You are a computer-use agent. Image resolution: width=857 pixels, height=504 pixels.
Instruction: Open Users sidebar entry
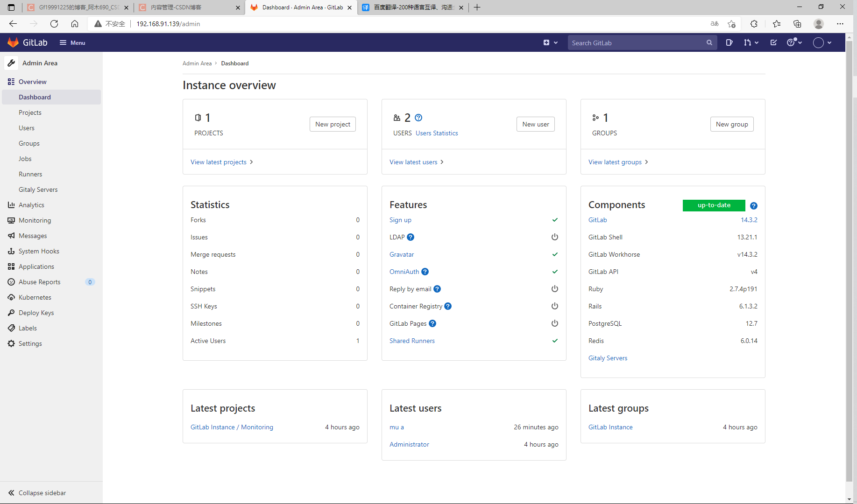27,128
